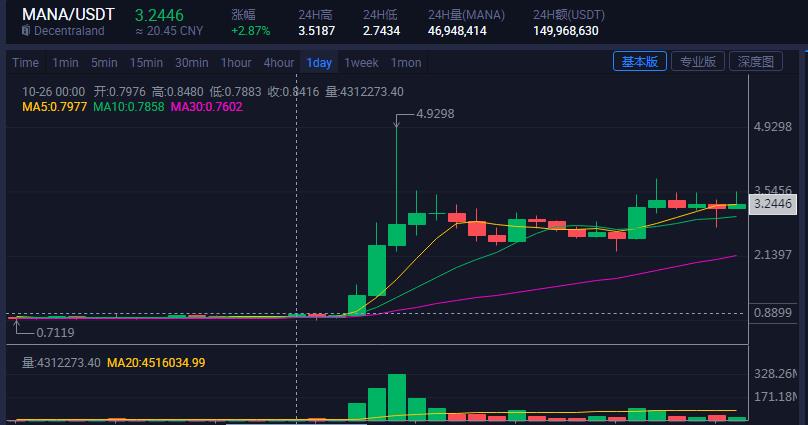The image size is (808, 425).
Task: Click the 3.2446 price tag on axis
Action: [772, 204]
